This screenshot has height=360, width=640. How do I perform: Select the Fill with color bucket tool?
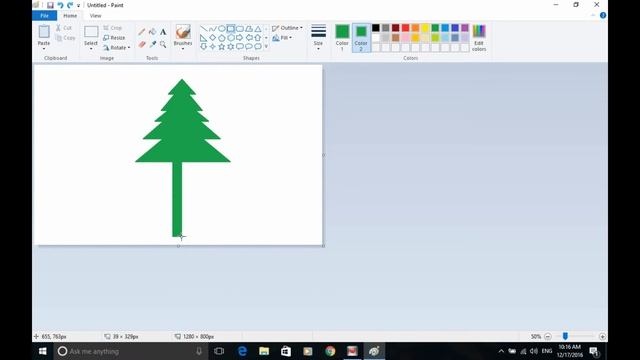point(152,32)
